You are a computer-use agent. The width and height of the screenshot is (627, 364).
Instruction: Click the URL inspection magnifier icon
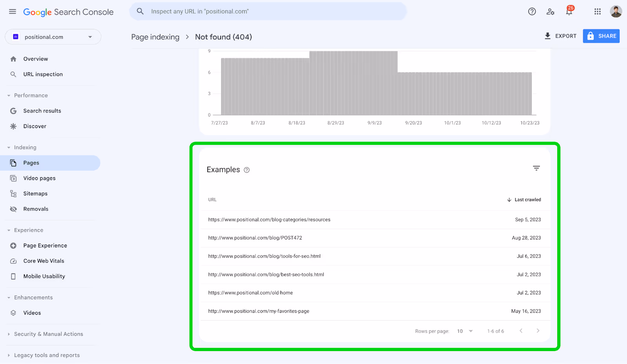tap(13, 74)
